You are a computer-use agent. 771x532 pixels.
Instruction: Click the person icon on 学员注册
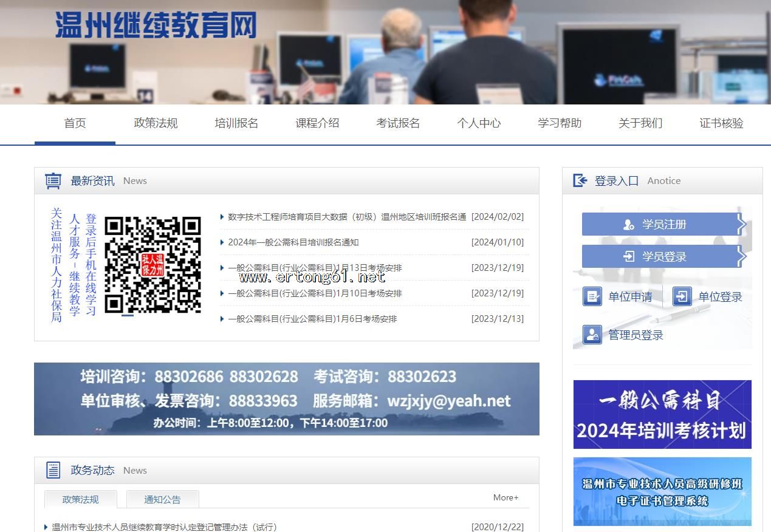coord(628,225)
